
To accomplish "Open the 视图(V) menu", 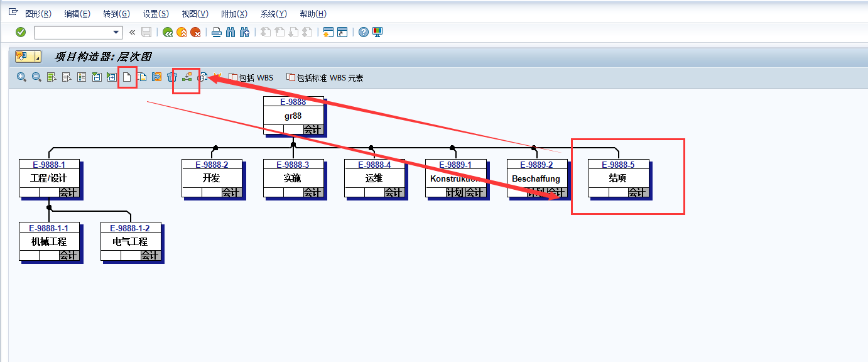I will (195, 14).
